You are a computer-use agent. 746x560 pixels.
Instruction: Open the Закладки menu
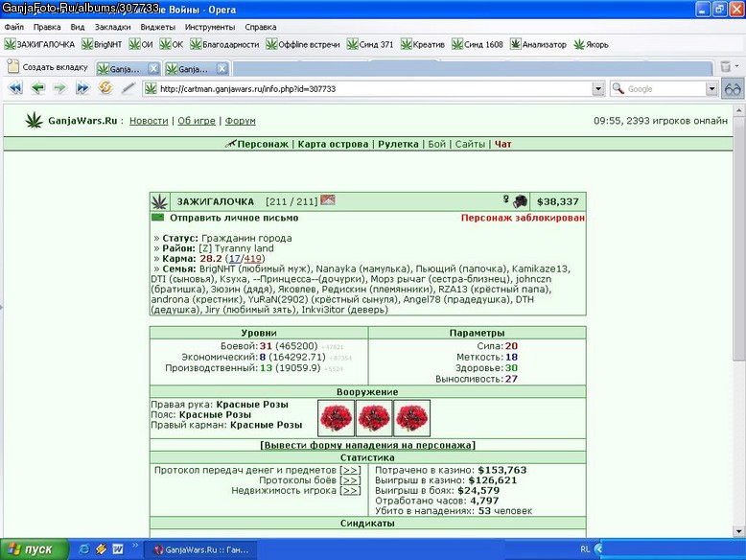113,27
